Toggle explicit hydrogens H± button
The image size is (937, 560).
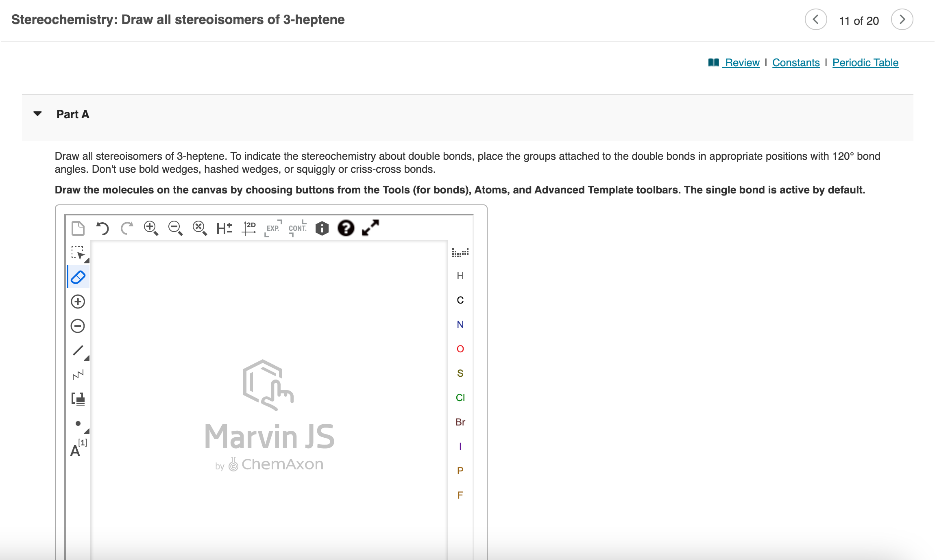[x=224, y=228]
